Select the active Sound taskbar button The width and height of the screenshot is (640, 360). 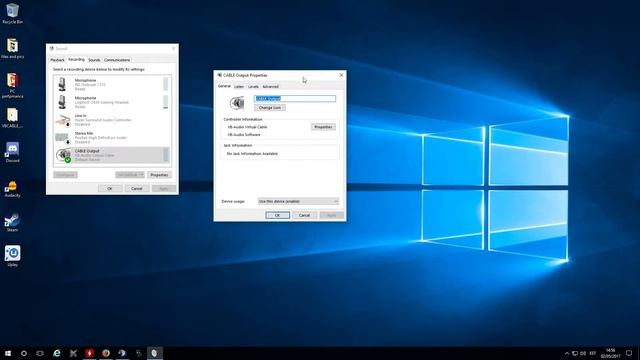pos(155,353)
